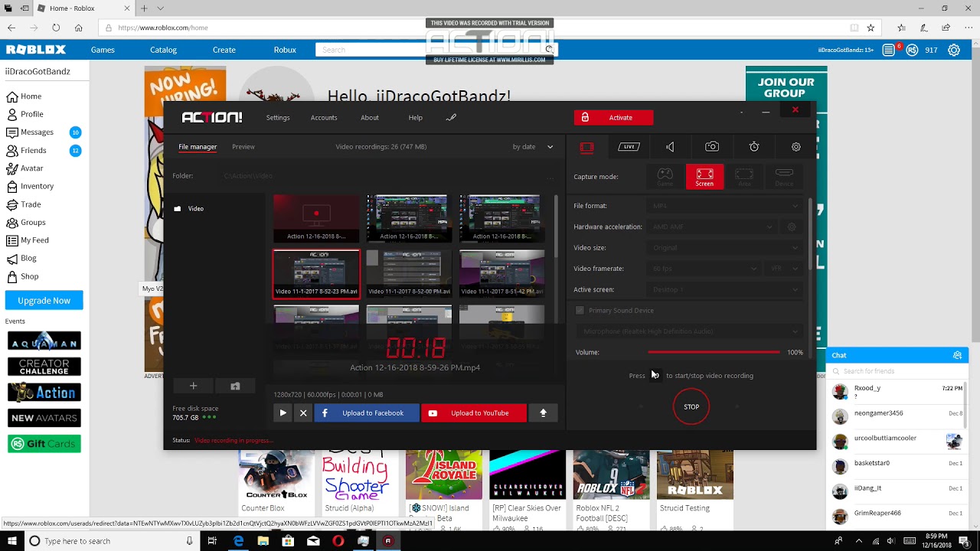
Task: Open the gear settings tab in Action
Action: point(796,147)
